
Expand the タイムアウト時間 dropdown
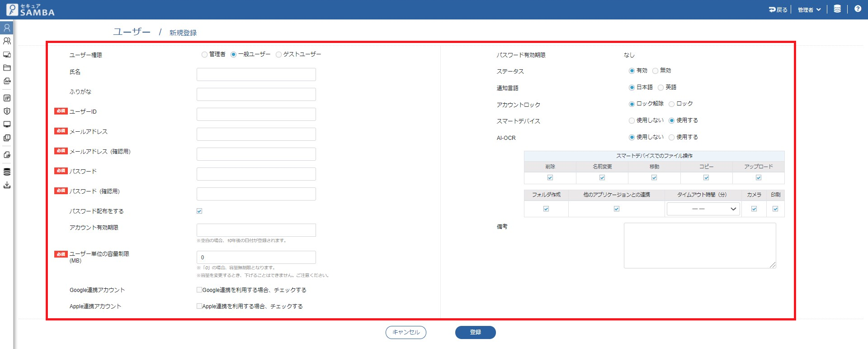pyautogui.click(x=703, y=209)
